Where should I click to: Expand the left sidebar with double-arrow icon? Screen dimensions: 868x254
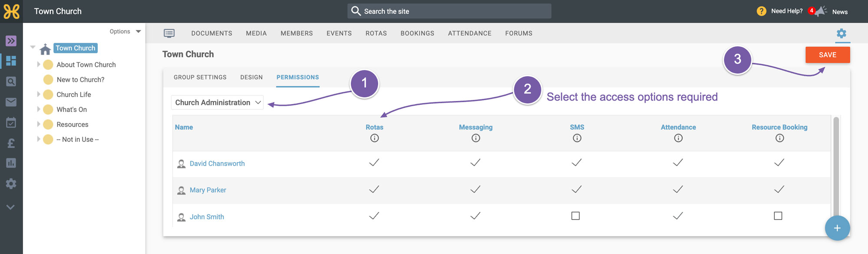coord(11,41)
